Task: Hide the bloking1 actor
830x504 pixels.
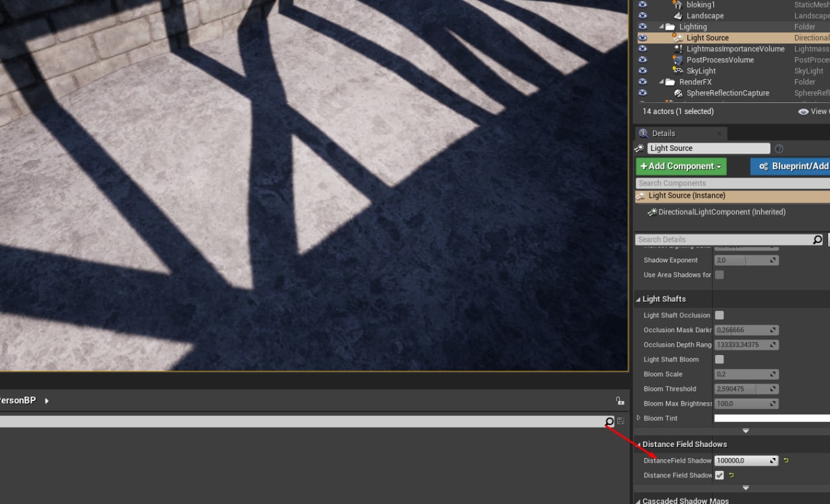Action: pyautogui.click(x=643, y=5)
